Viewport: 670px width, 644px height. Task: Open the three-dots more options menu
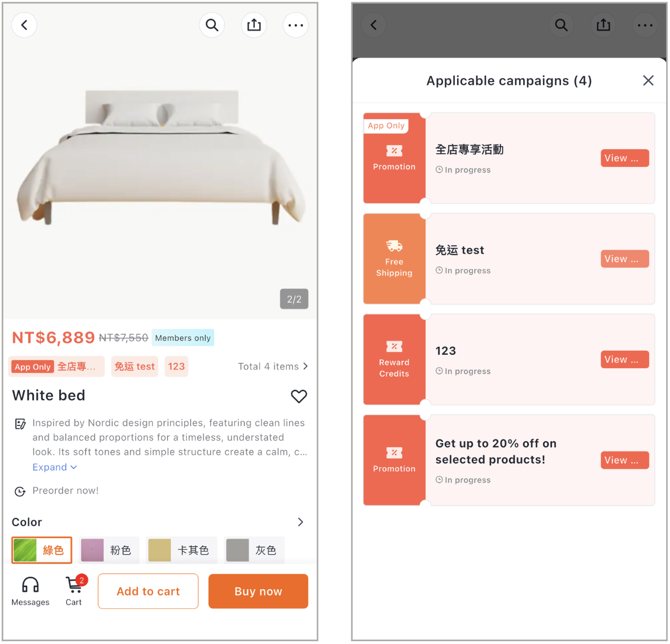tap(295, 25)
